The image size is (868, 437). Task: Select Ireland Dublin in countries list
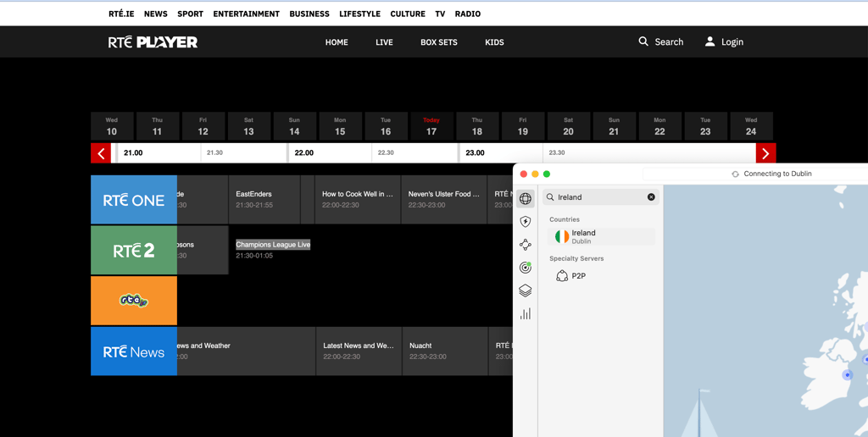pyautogui.click(x=601, y=237)
